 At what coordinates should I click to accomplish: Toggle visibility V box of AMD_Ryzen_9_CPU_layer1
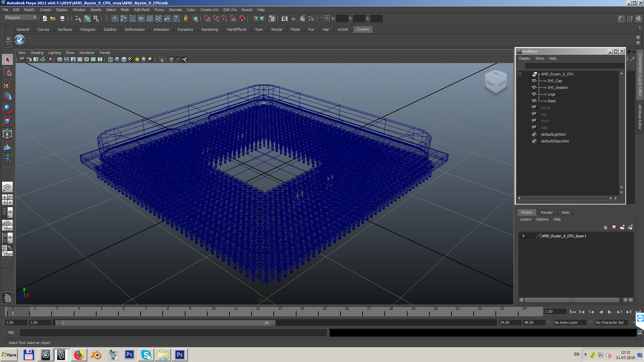[523, 236]
